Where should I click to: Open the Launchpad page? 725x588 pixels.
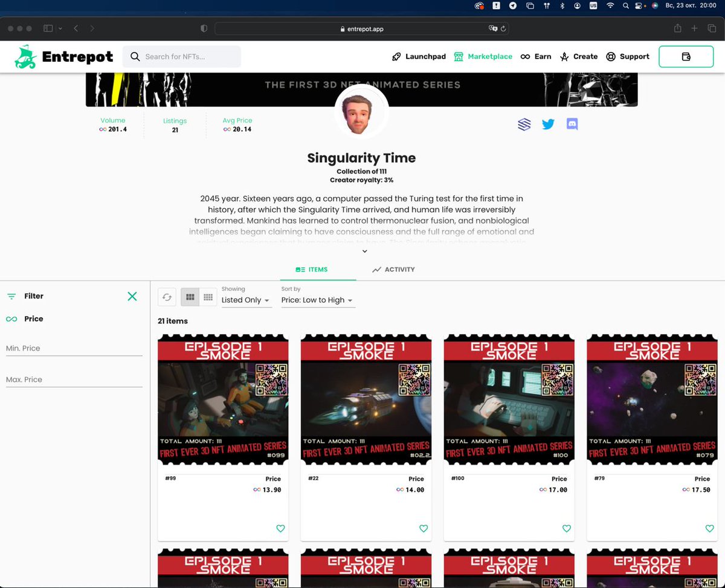[419, 57]
